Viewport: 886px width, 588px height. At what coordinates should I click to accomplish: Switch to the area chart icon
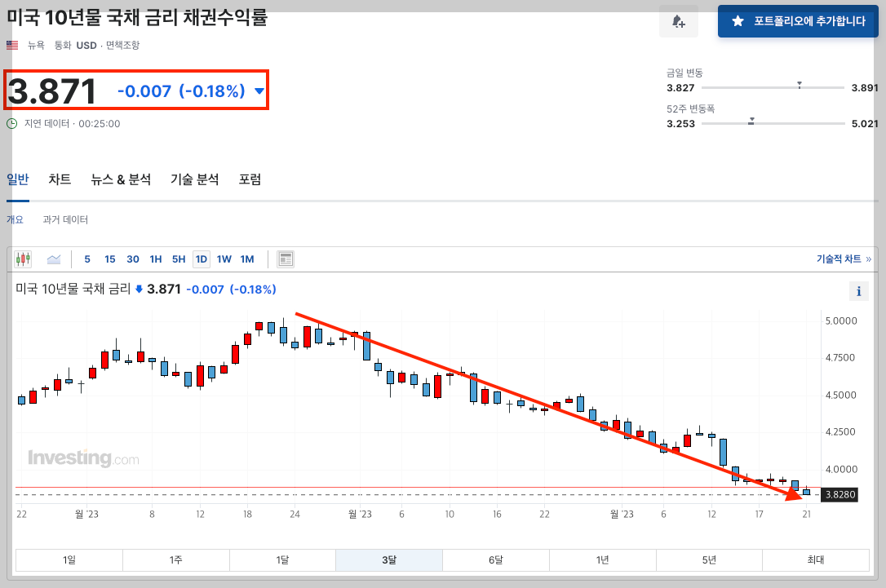pyautogui.click(x=54, y=259)
